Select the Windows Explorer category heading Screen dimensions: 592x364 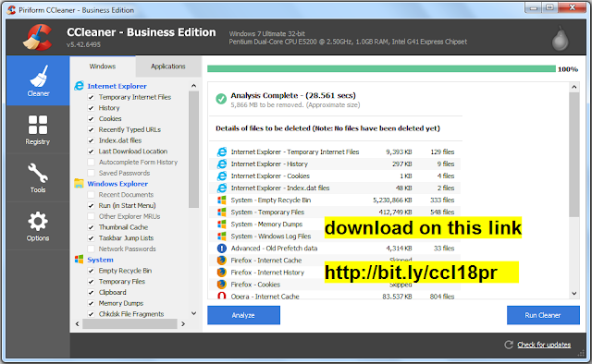pos(117,184)
